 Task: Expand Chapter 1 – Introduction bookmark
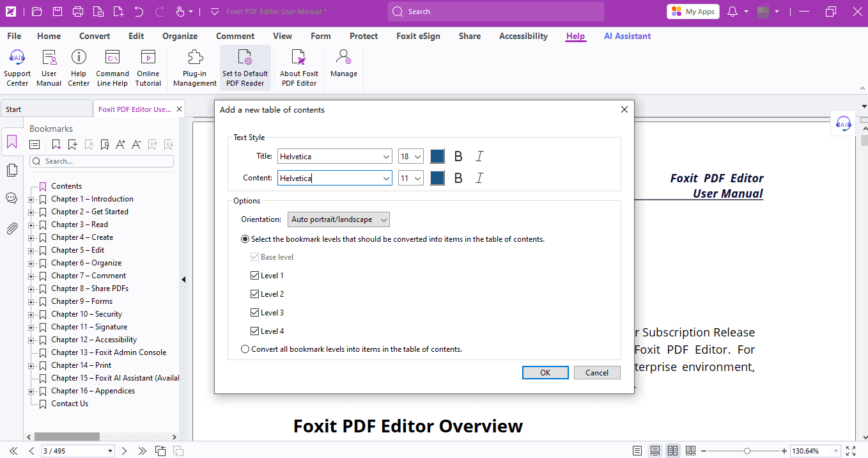[31, 199]
